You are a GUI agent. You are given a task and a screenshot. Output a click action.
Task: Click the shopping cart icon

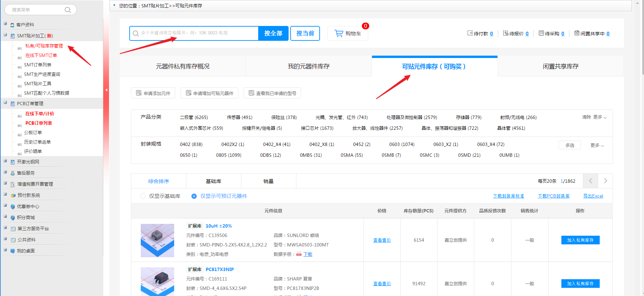click(x=339, y=33)
